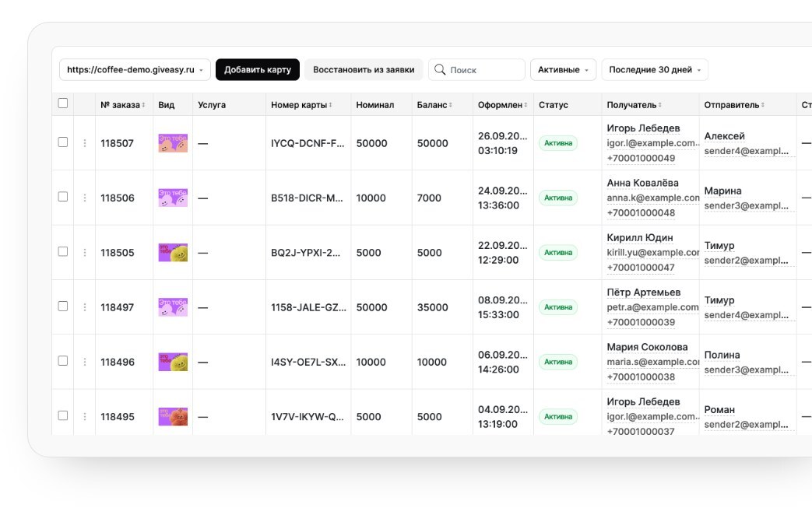Image resolution: width=812 pixels, height=508 pixels.
Task: Open card design thumbnail for order 118505
Action: [x=173, y=253]
